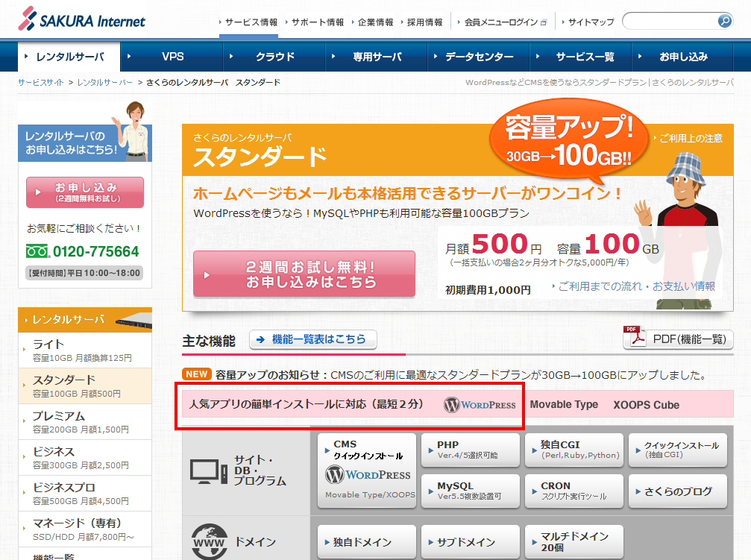
Task: Select the レンタルサーバ navigation tab
Action: (69, 57)
